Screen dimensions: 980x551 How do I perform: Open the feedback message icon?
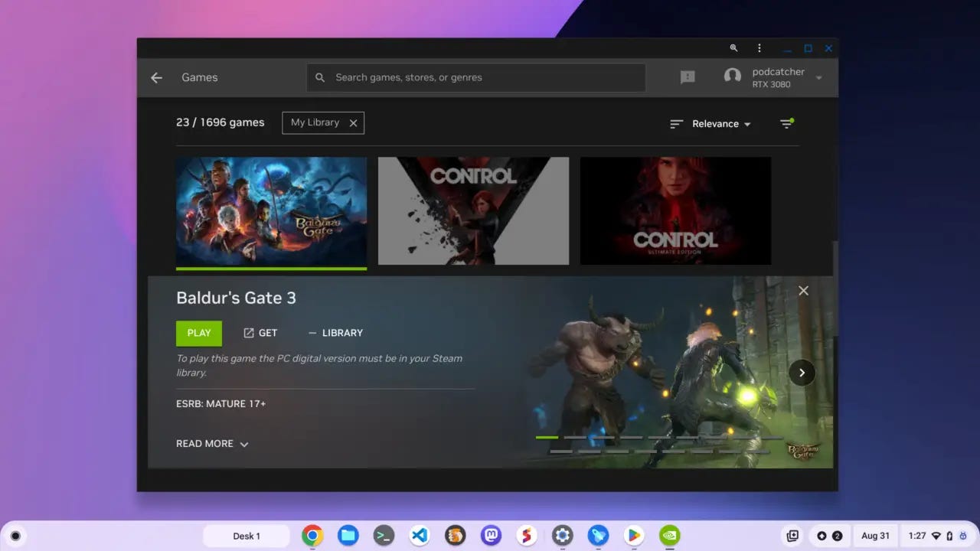(688, 77)
